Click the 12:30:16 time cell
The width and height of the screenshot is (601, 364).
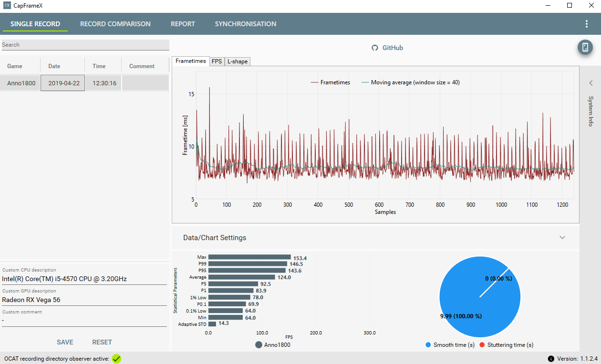(104, 83)
